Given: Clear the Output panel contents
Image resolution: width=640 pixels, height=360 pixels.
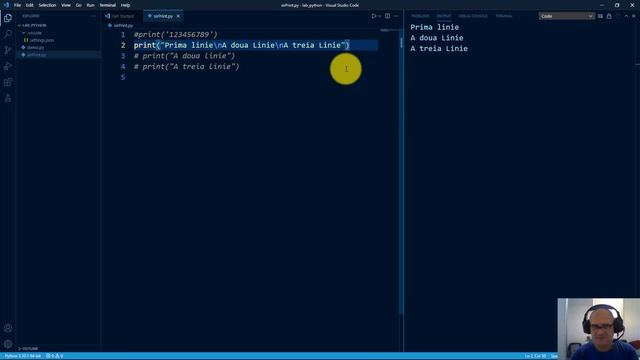Looking at the screenshot, I should [x=600, y=16].
